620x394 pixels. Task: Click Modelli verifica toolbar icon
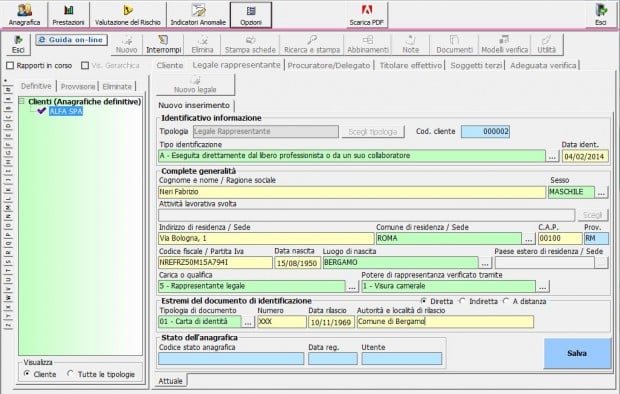(505, 44)
